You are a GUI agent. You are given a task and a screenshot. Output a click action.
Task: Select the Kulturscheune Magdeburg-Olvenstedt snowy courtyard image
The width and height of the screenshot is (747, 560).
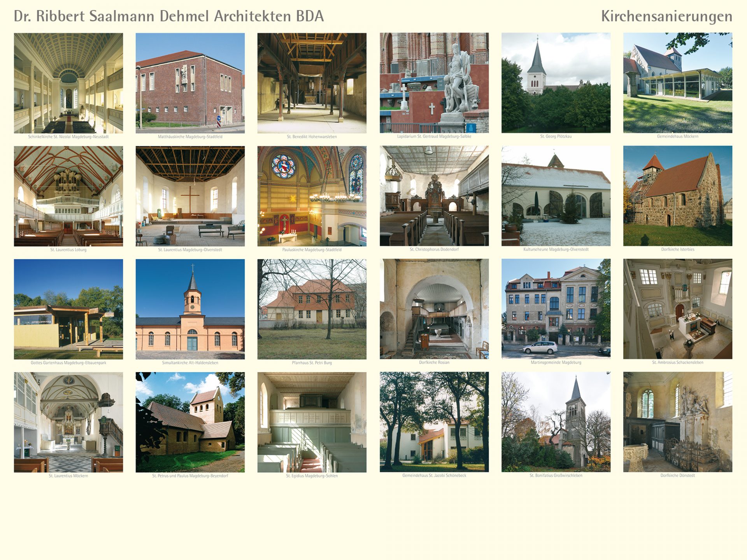tap(556, 196)
